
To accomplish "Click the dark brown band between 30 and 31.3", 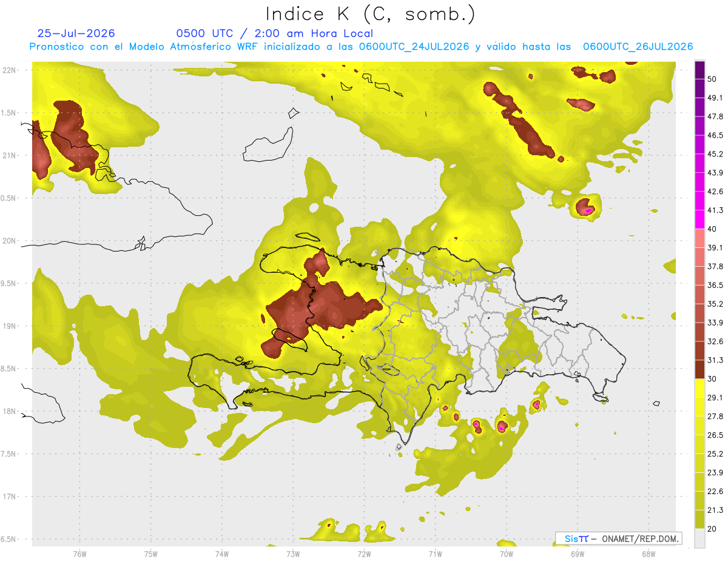I will 699,369.
